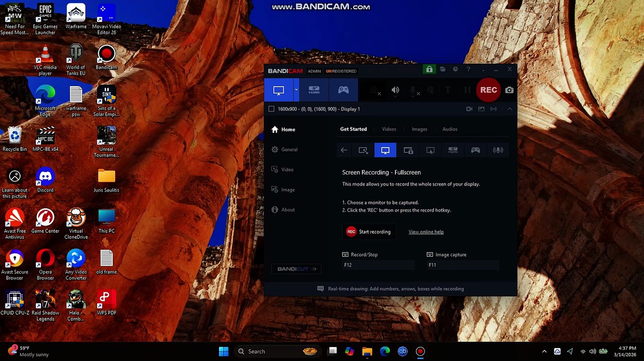Open the Home section in sidebar
The height and width of the screenshot is (361, 644).
[x=283, y=129]
